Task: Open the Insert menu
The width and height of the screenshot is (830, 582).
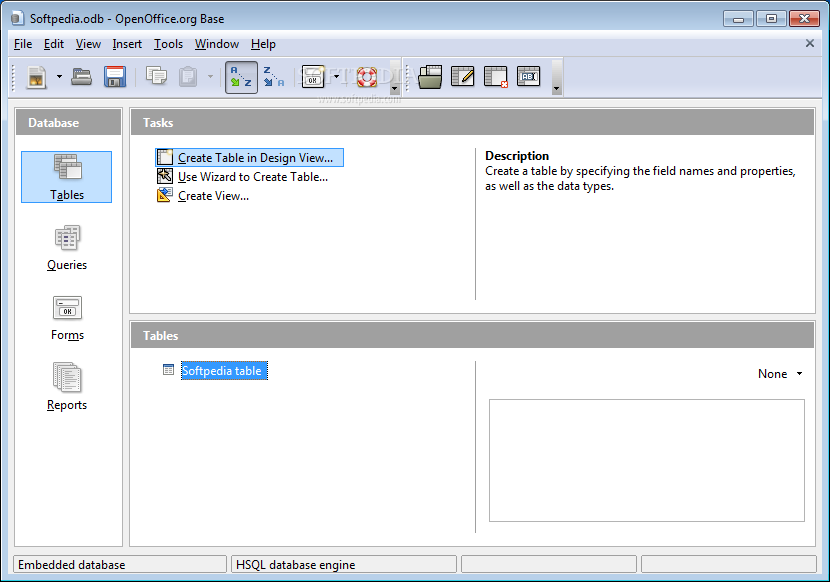Action: click(127, 44)
